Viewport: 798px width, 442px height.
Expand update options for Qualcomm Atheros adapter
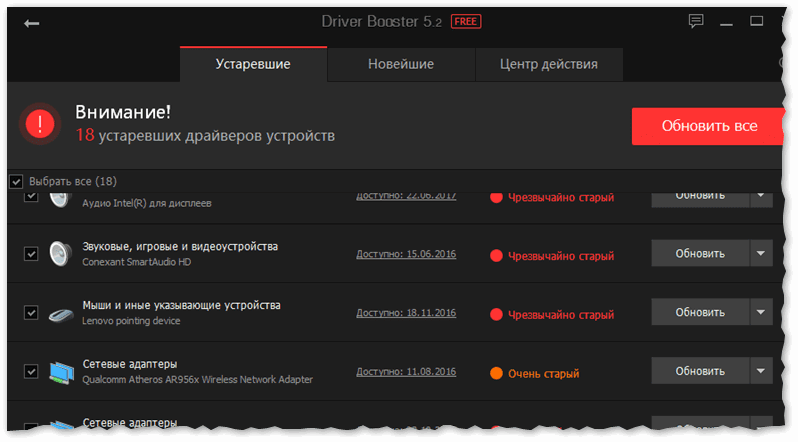pyautogui.click(x=761, y=371)
